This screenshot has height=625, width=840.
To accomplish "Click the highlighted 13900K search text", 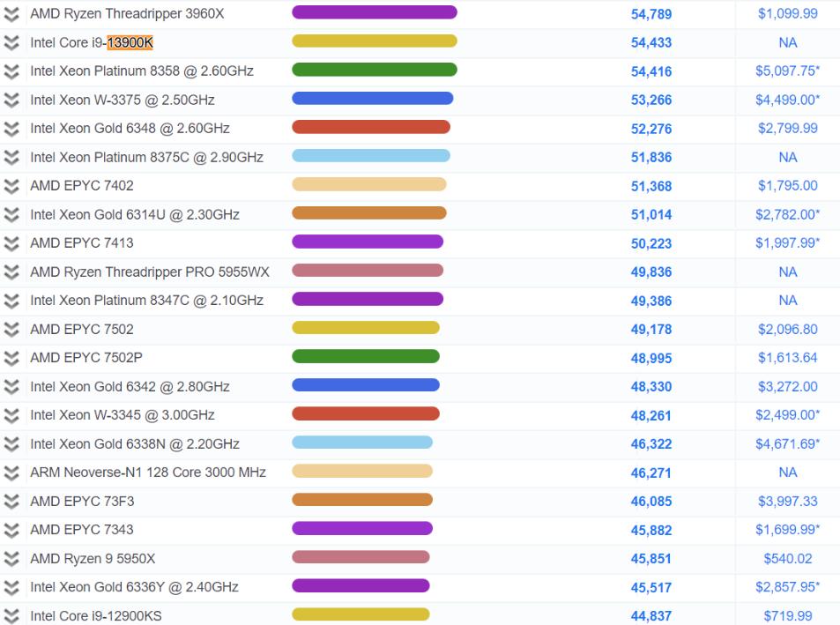I will [130, 42].
